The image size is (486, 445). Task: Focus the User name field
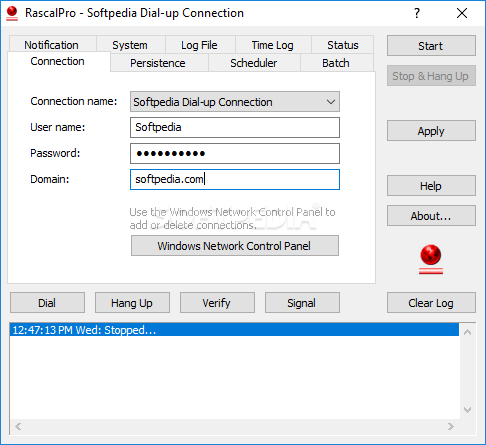coord(235,127)
